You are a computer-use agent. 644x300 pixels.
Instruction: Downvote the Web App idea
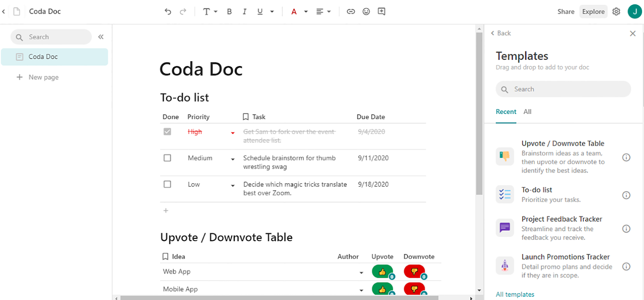pos(415,272)
